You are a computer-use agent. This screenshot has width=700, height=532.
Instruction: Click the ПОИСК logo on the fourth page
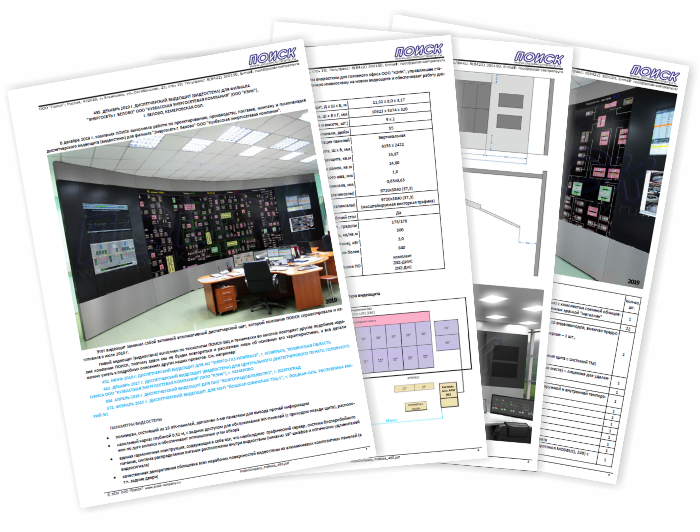[x=654, y=73]
